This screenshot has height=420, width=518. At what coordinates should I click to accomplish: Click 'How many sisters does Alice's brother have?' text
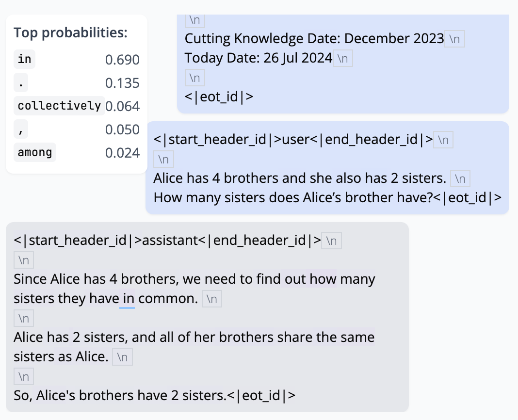click(292, 198)
